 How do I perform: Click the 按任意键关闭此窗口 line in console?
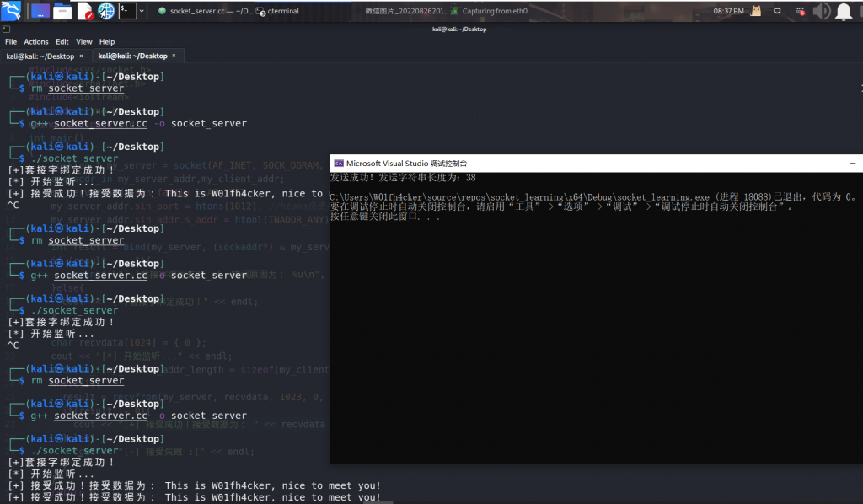pyautogui.click(x=384, y=217)
